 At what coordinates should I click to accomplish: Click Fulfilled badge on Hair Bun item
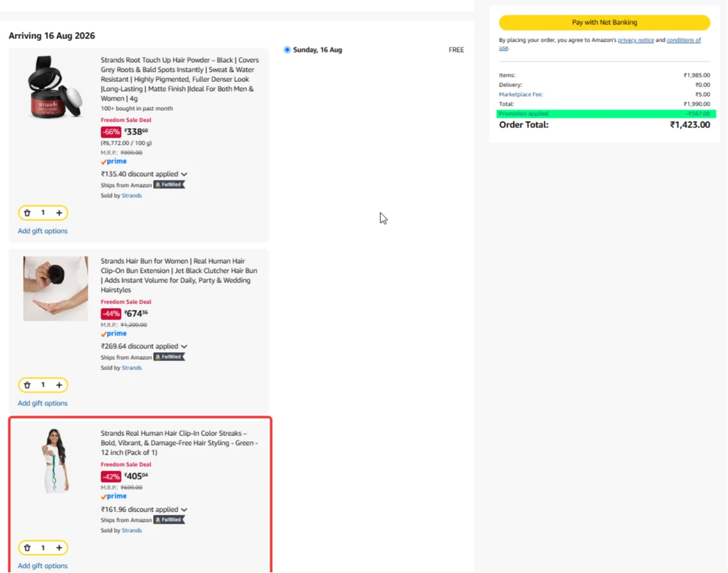(x=169, y=357)
